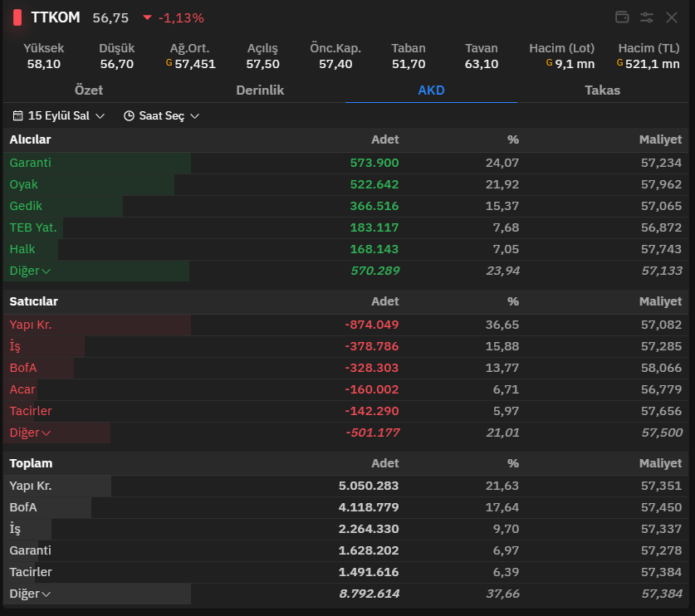Expand Diğer under Satıcılar
This screenshot has height=616, width=695.
pyautogui.click(x=30, y=433)
